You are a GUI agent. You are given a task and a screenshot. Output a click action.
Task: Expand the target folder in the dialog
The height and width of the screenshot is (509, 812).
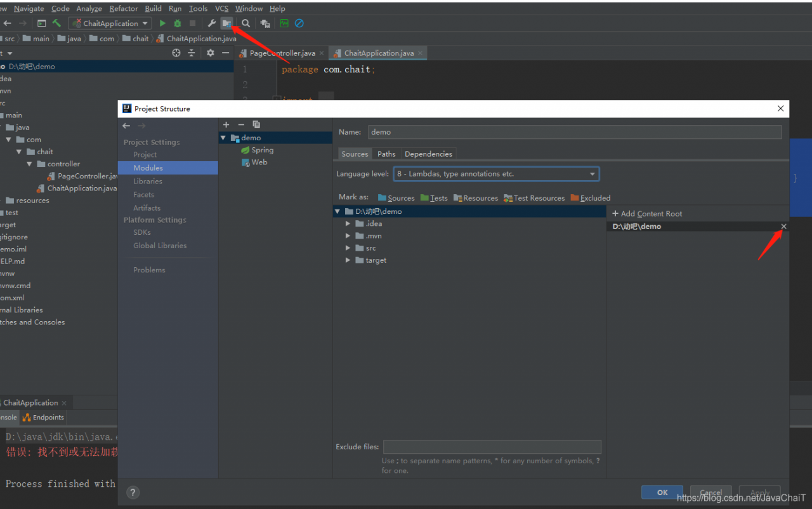[348, 260]
